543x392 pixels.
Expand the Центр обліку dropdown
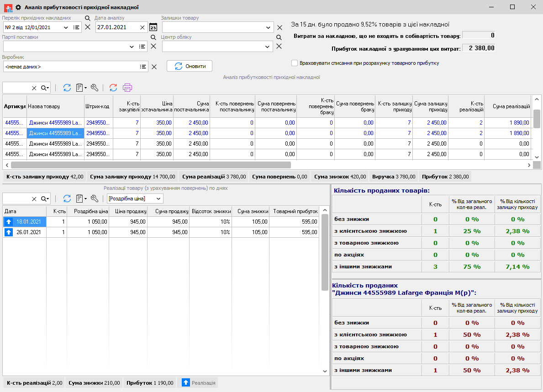(x=268, y=47)
